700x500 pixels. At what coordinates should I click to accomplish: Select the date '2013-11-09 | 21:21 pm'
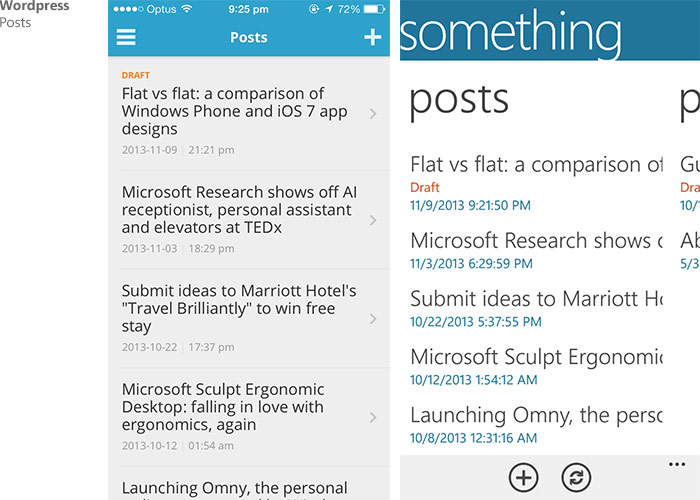click(x=178, y=150)
